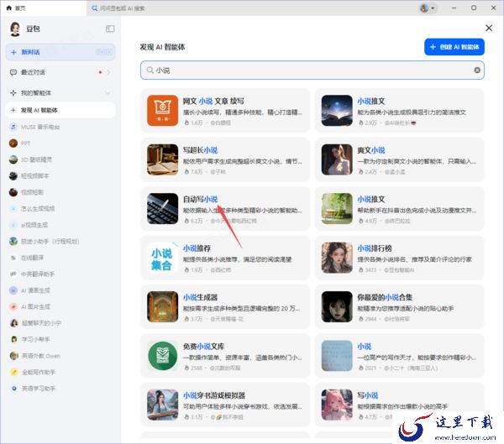Image resolution: width=504 pixels, height=444 pixels.
Task: Start a 新对话 new chat
Action: [x=60, y=52]
